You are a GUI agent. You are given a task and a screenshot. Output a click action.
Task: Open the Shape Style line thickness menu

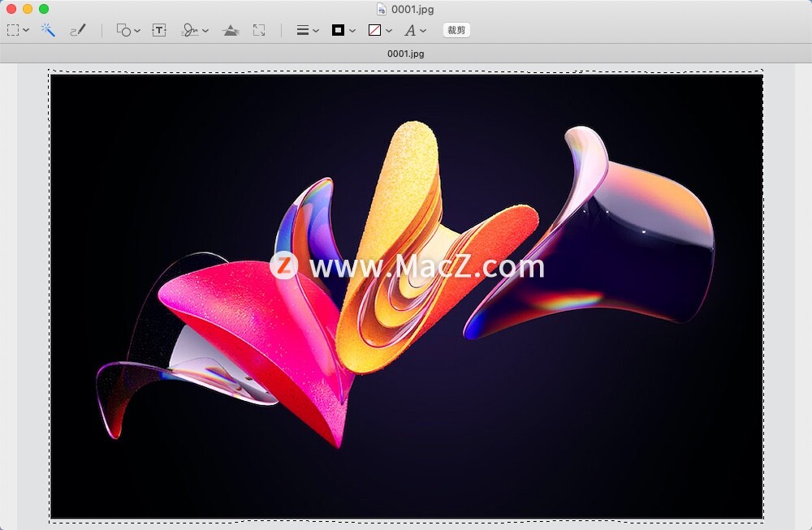(x=308, y=31)
